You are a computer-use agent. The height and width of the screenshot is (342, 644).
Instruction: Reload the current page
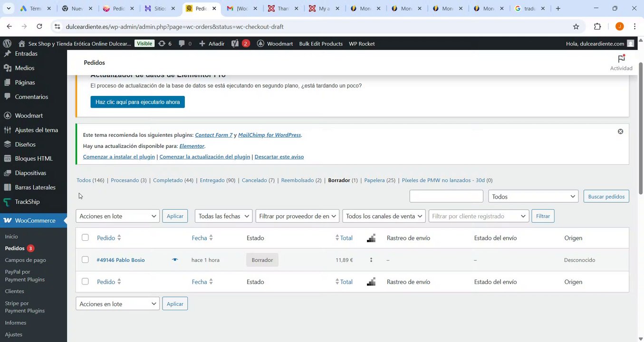click(x=39, y=27)
